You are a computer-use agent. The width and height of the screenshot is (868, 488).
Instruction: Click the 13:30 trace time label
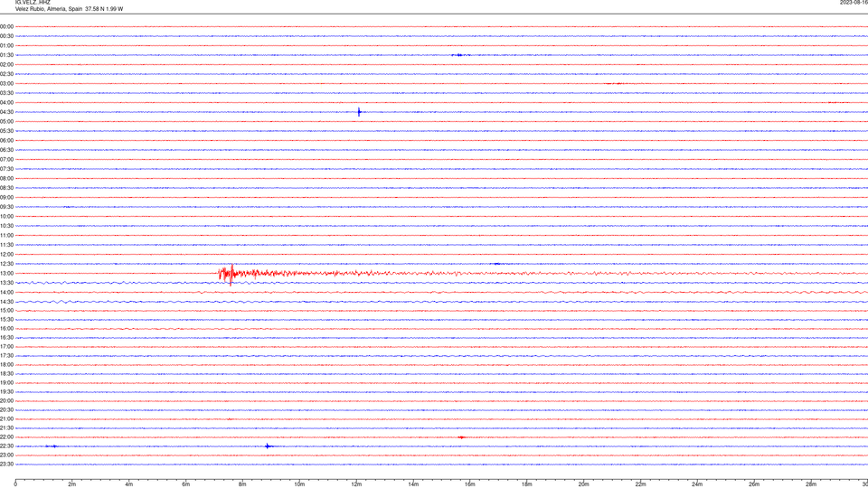tap(6, 283)
